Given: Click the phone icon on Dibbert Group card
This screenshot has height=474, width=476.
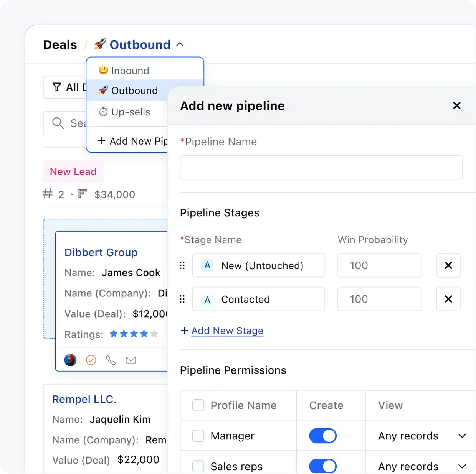Looking at the screenshot, I should tap(111, 360).
